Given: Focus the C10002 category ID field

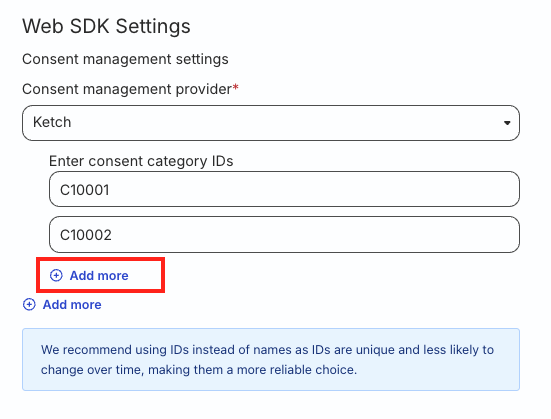Looking at the screenshot, I should [284, 234].
